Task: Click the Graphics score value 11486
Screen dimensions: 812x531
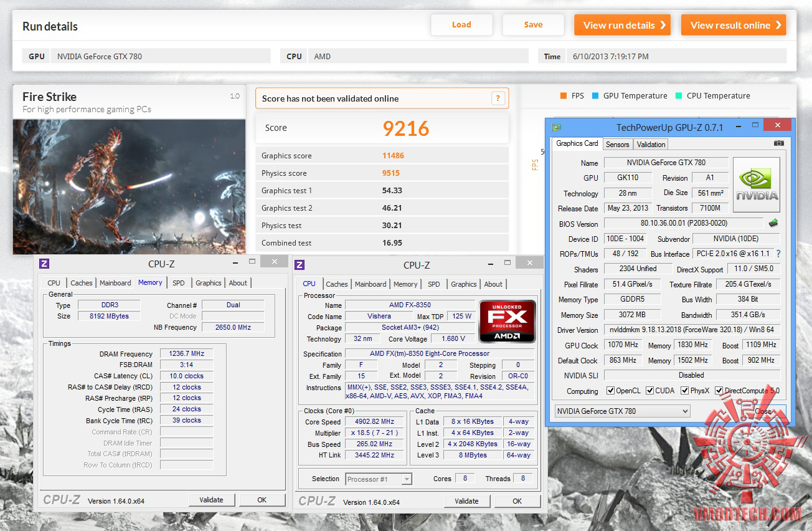Action: tap(394, 156)
